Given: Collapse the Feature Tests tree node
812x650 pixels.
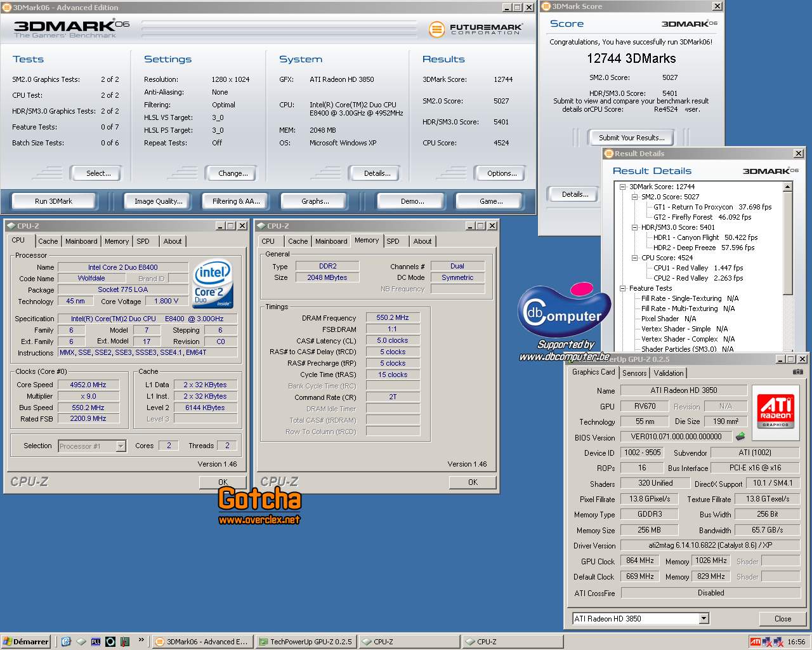Looking at the screenshot, I should 622,288.
